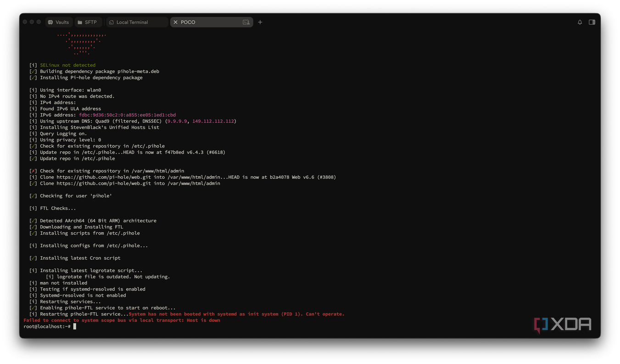
Task: Click the terminal prompt root@localhost:~#
Action: [47, 326]
